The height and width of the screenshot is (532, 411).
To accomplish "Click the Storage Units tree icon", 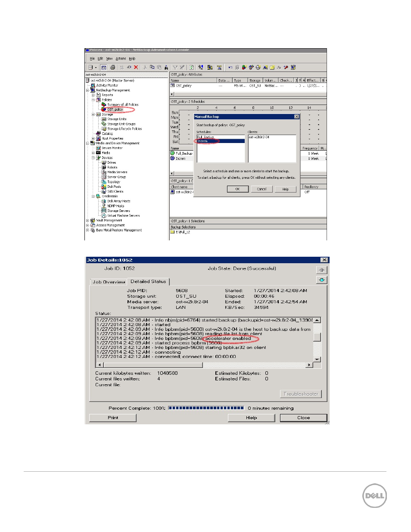I will pos(104,119).
